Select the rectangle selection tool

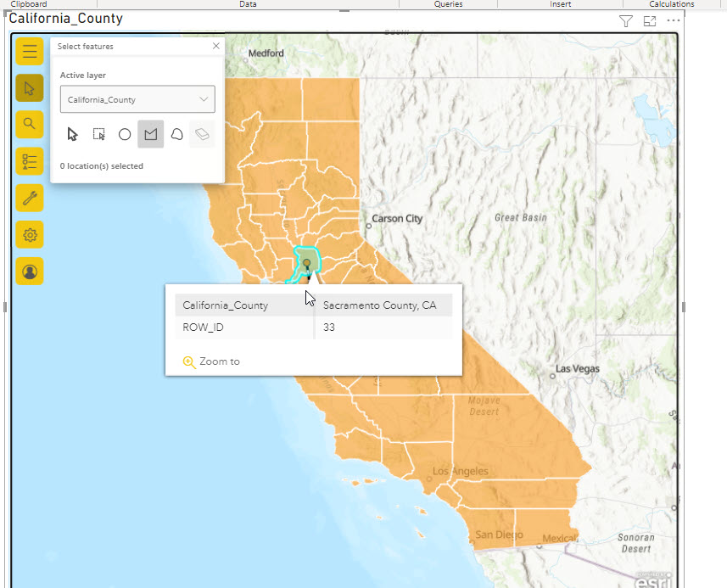pos(98,134)
